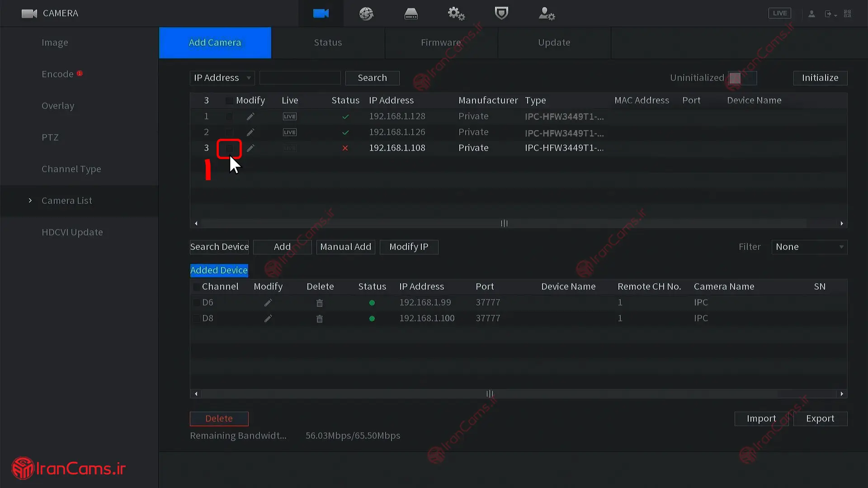Click the Modify IP button

pos(409,247)
